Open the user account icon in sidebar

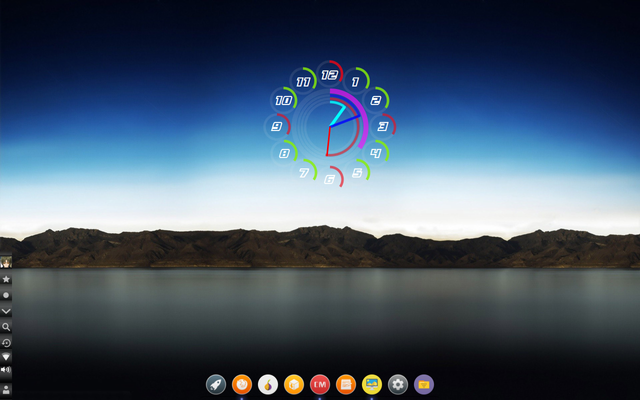tap(6, 389)
